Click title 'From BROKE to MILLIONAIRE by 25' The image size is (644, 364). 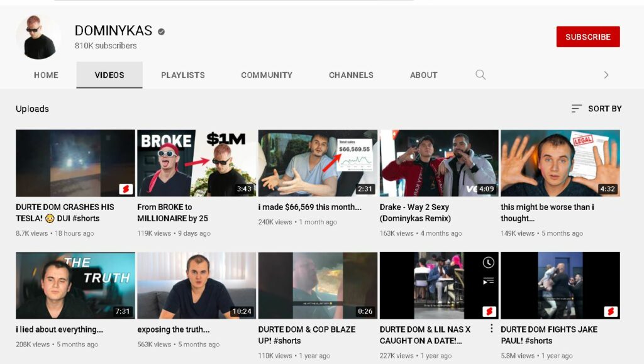[x=172, y=212]
